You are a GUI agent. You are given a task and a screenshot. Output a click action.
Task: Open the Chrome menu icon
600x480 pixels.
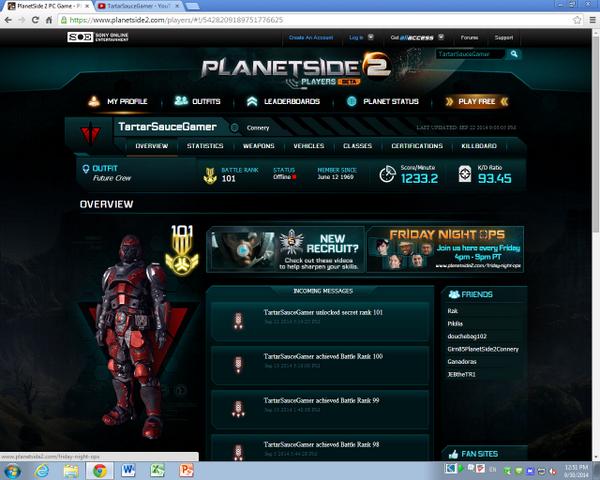pos(592,20)
